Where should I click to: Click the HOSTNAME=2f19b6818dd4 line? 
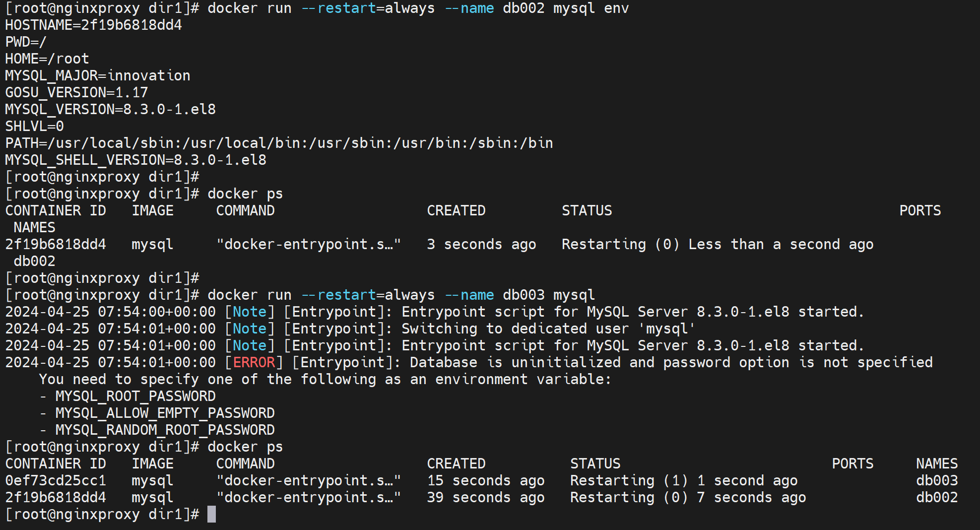click(93, 25)
